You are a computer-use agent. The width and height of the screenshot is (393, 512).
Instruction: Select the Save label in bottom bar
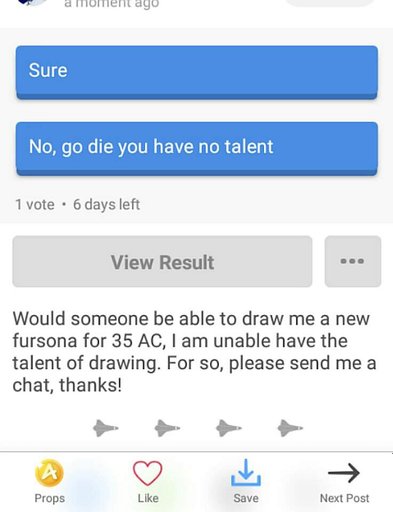point(246,498)
